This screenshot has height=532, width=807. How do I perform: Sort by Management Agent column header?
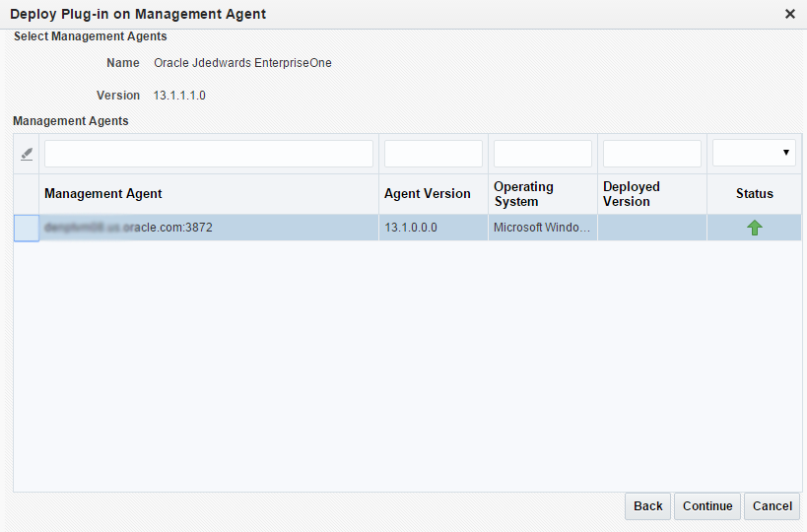[103, 194]
